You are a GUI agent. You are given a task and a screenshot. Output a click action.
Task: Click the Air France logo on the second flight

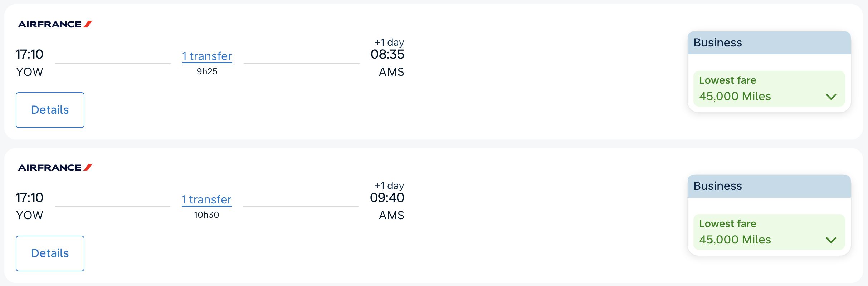point(54,167)
